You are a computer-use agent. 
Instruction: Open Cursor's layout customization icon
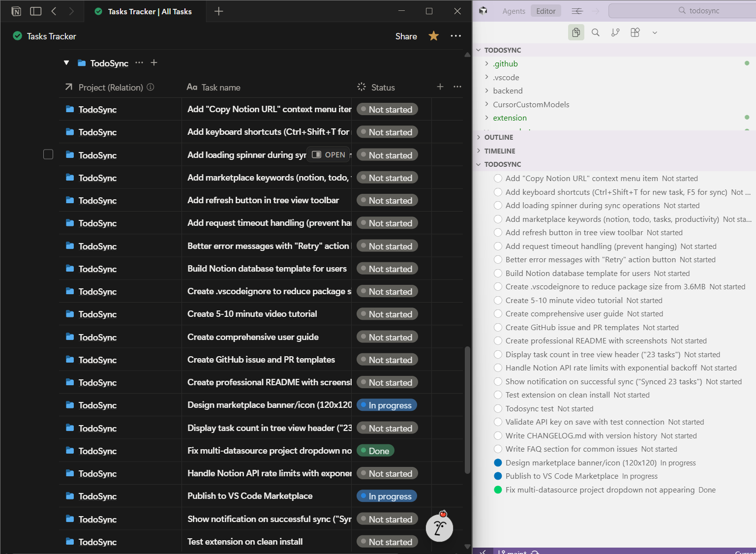[577, 11]
